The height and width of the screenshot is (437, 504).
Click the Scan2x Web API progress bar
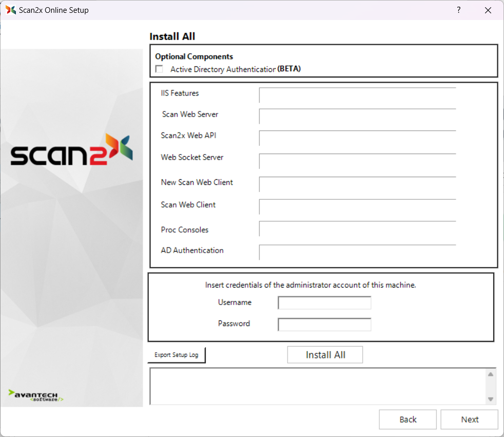point(357,138)
